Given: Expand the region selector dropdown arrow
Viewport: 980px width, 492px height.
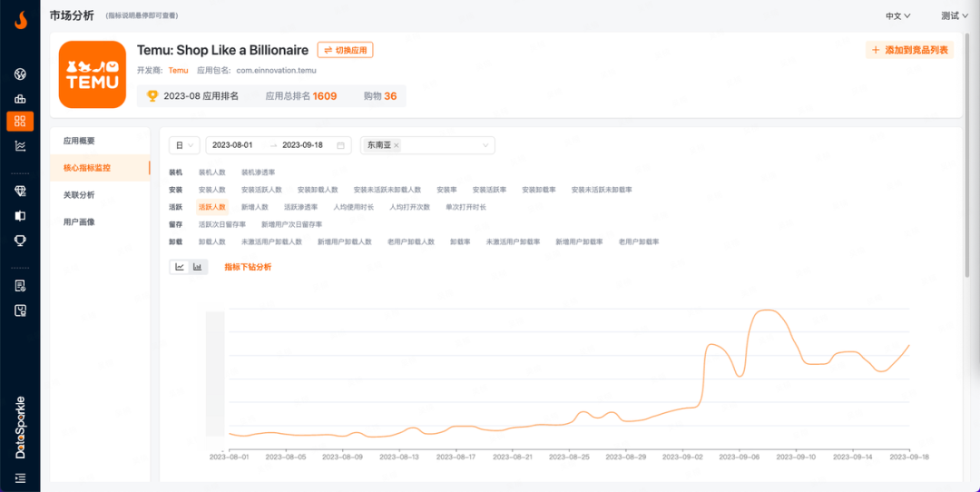Looking at the screenshot, I should coord(485,145).
